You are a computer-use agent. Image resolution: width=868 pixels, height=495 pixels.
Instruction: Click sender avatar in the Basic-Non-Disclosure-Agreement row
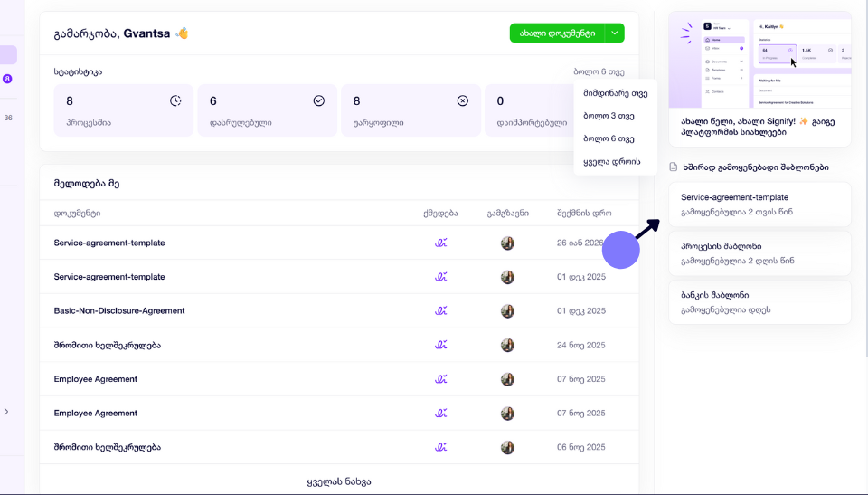click(x=507, y=311)
